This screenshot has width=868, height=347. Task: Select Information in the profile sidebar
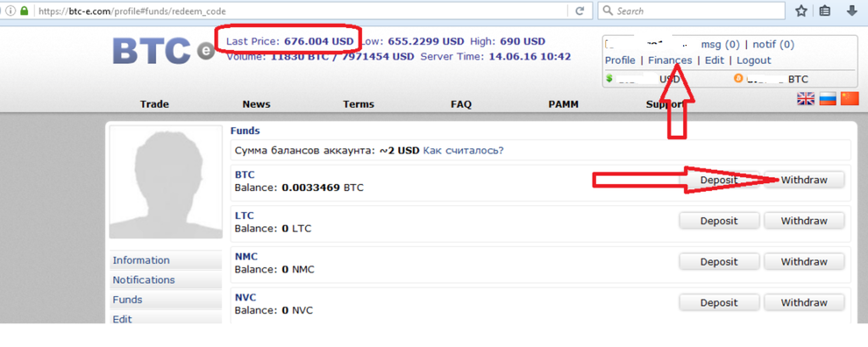click(166, 260)
